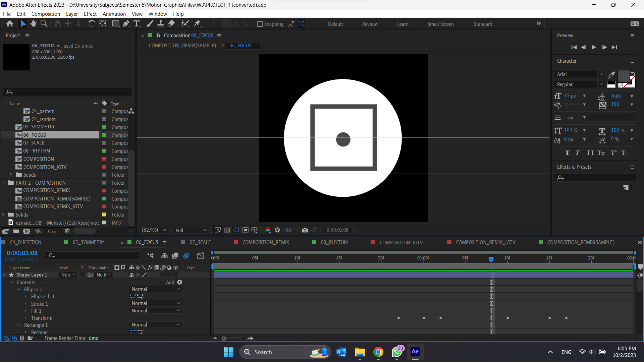Click the Character fill color swatch
Viewport: 644px width, 362px height.
pyautogui.click(x=623, y=76)
